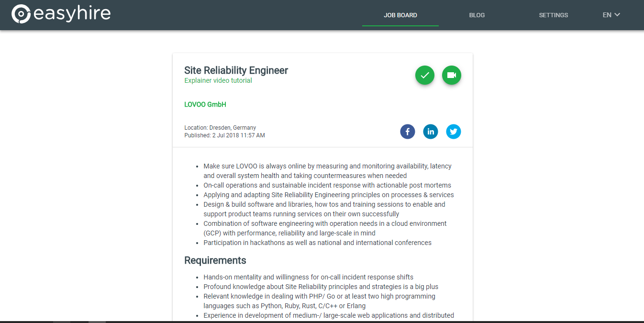Click the Requirements heading
The width and height of the screenshot is (644, 323).
click(215, 260)
